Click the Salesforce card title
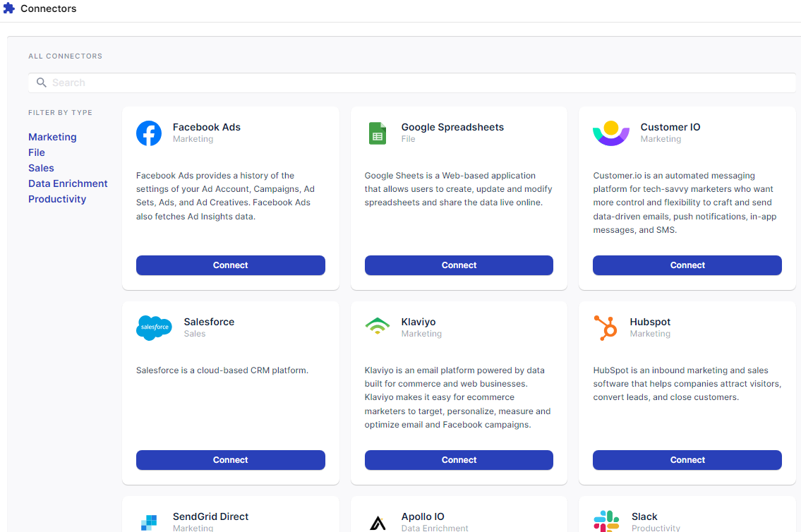 tap(209, 322)
